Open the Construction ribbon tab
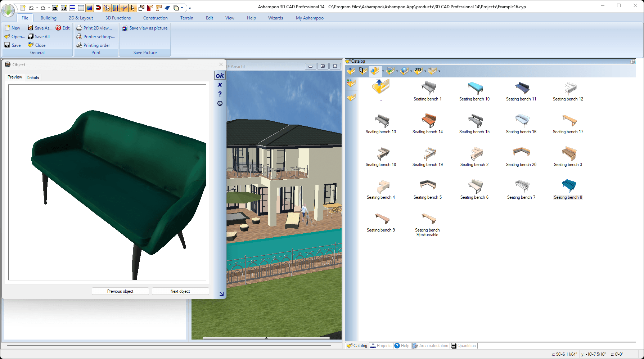 tap(155, 18)
